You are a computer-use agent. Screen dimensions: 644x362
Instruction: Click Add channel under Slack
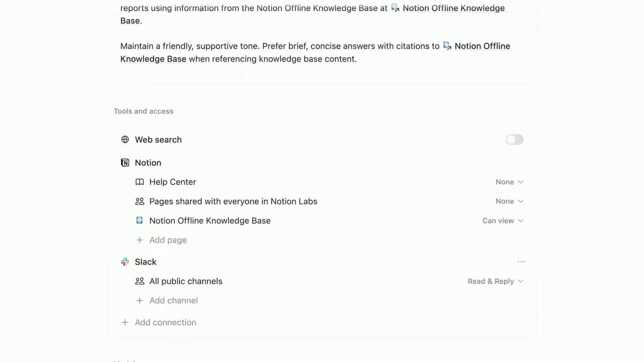click(x=173, y=300)
